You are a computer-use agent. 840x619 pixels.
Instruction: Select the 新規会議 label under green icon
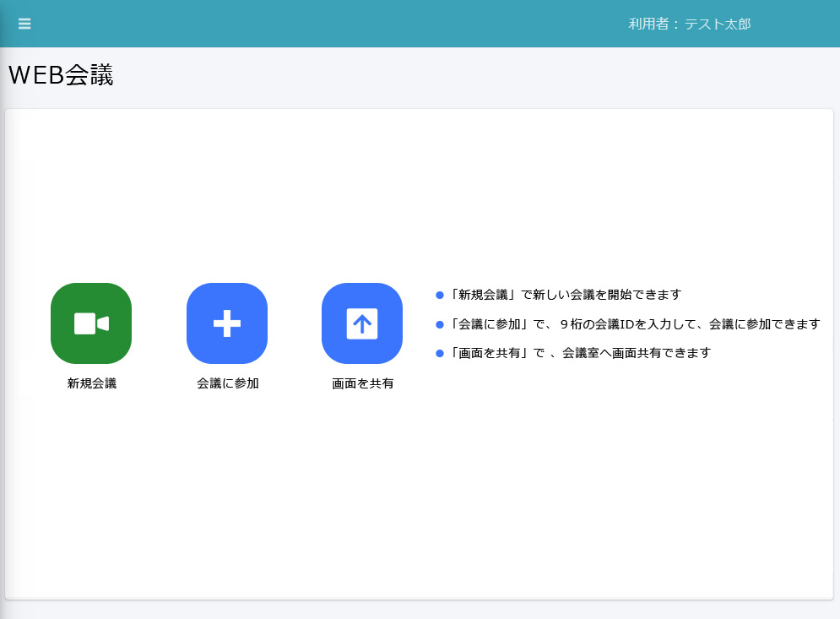point(91,383)
